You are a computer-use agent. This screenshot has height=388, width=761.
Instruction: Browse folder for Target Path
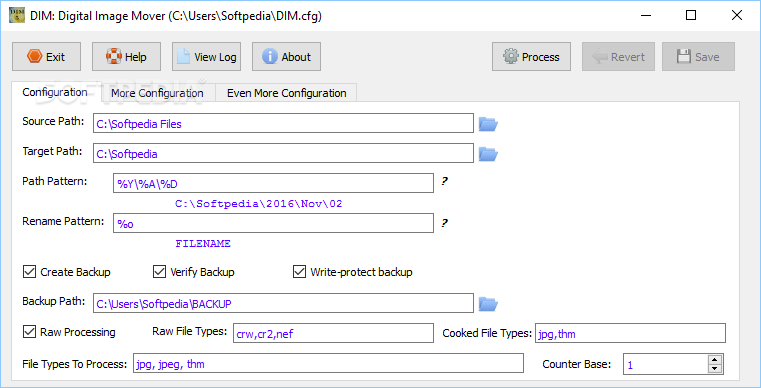click(x=488, y=154)
